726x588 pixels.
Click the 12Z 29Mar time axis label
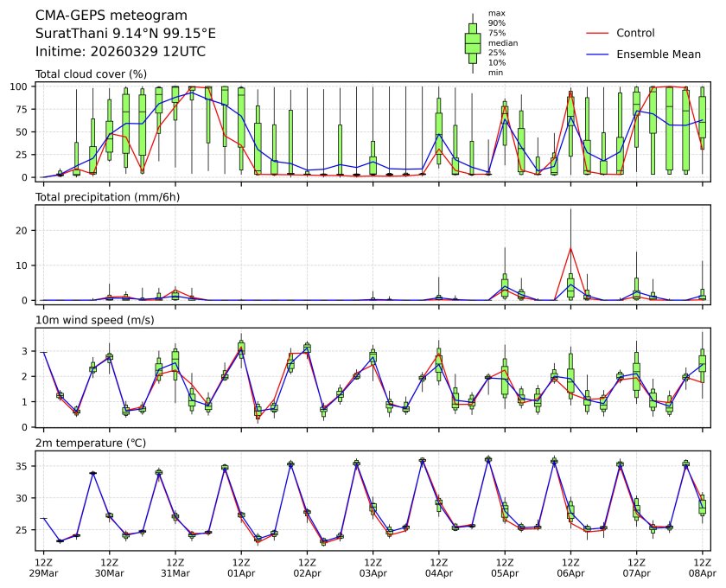pos(43,566)
